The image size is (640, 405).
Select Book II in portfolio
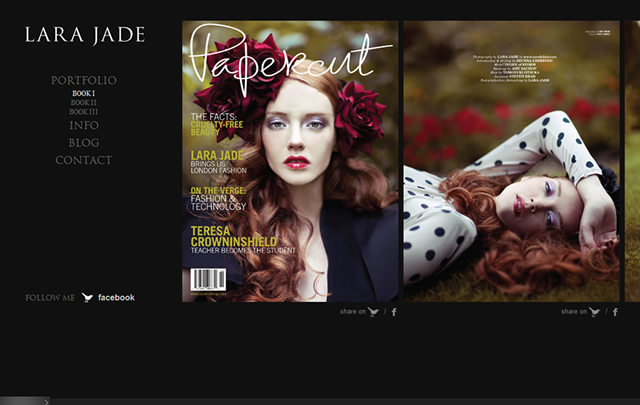84,103
